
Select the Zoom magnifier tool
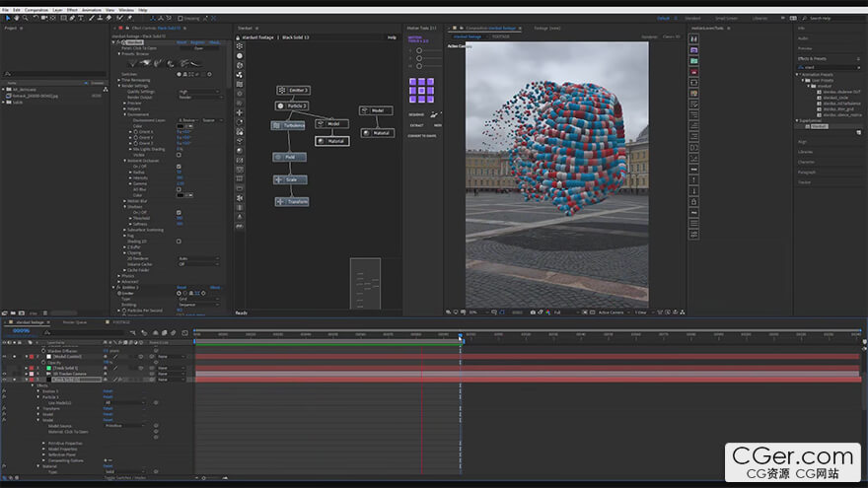tap(26, 17)
